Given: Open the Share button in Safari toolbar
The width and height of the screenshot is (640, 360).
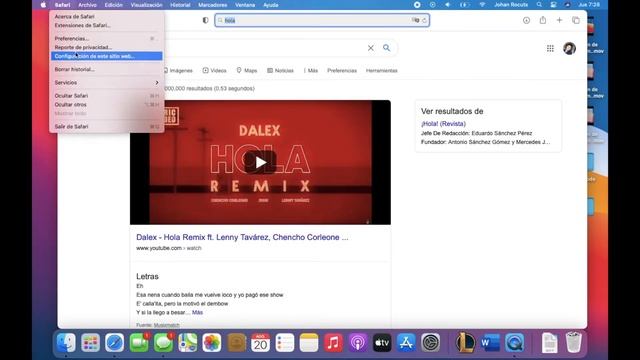Looking at the screenshot, I should 543,20.
